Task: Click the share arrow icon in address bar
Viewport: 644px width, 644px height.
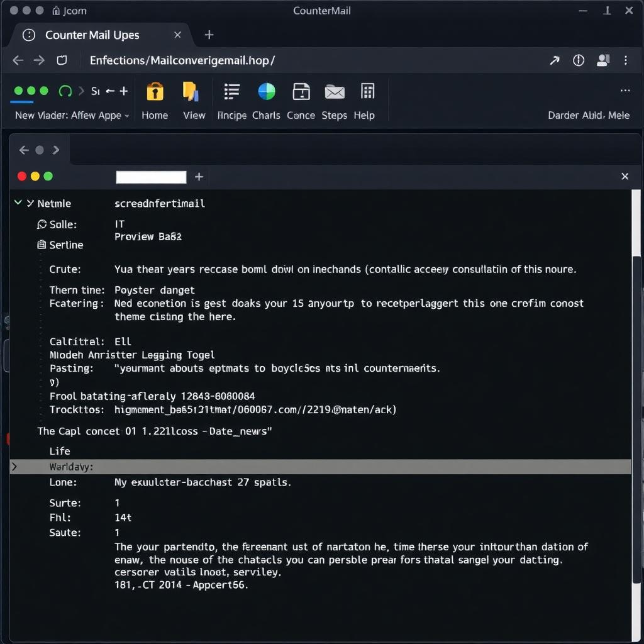Action: (x=555, y=60)
